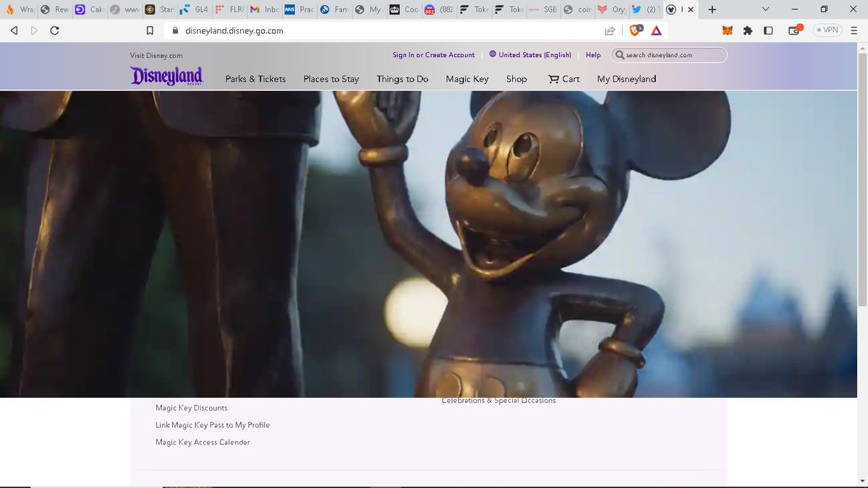Switch to the coin tab
Image resolution: width=868 pixels, height=488 pixels.
tap(576, 9)
